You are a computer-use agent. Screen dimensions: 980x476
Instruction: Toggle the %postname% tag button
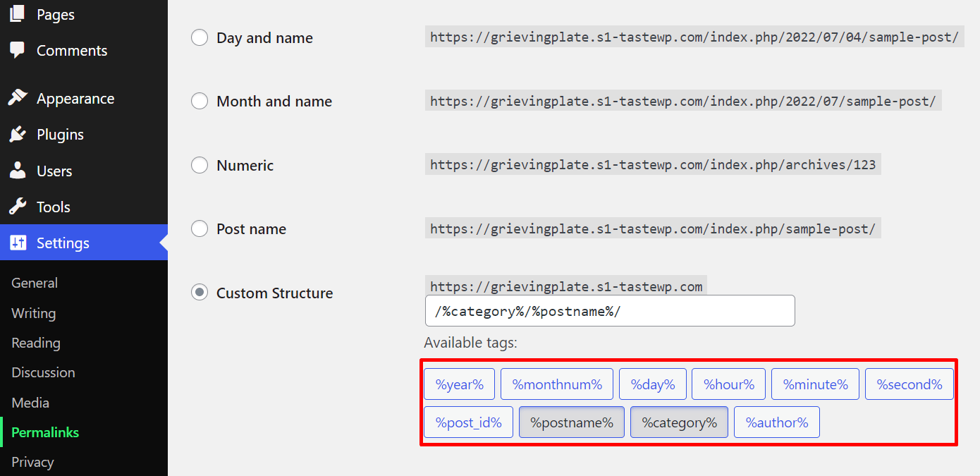tap(572, 422)
